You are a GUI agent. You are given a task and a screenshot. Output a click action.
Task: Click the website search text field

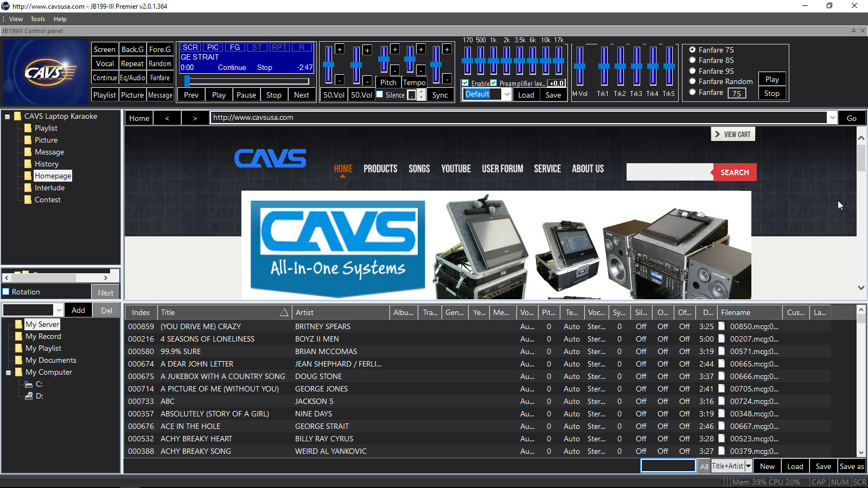(x=669, y=172)
